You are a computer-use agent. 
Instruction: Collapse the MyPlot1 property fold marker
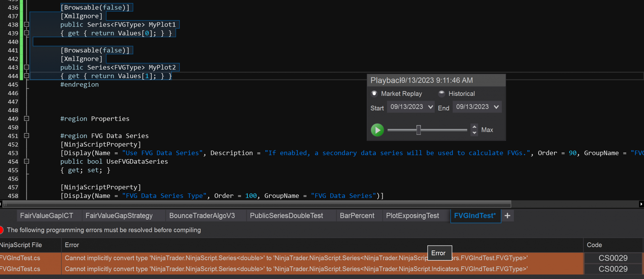pos(26,24)
